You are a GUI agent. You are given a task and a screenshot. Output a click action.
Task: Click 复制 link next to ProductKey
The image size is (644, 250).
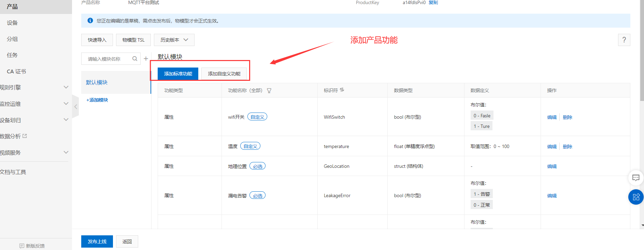[433, 3]
